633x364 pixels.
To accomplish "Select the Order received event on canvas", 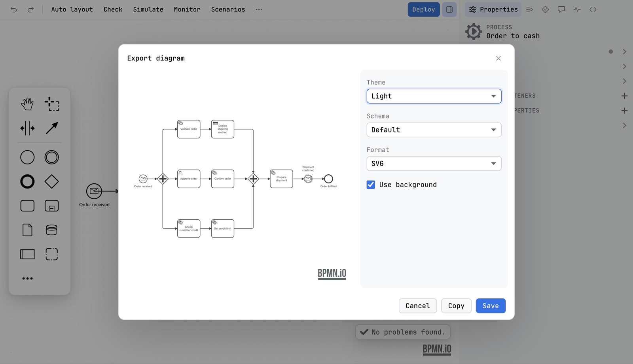I will coord(94,191).
